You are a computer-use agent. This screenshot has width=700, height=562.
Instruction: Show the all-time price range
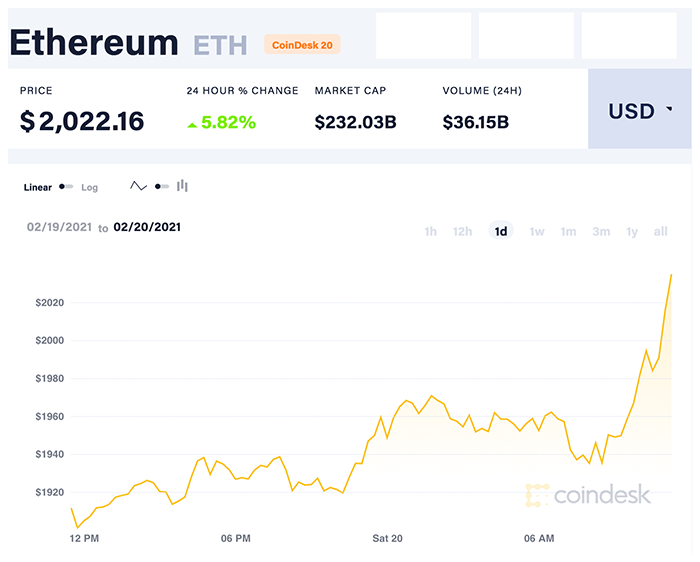click(x=660, y=231)
